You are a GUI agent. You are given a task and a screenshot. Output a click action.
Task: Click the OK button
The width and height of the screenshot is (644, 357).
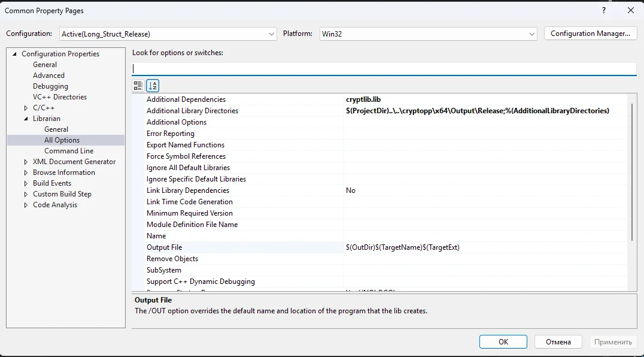[503, 342]
